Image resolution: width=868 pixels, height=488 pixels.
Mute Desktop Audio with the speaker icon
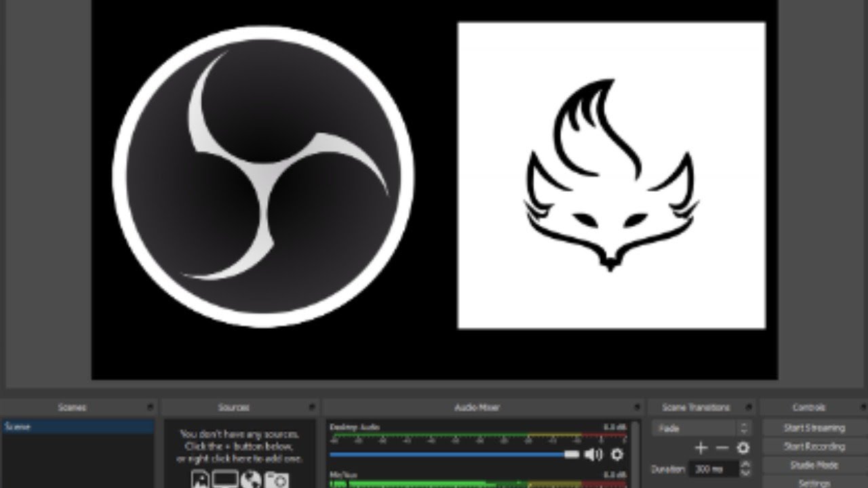pyautogui.click(x=593, y=454)
